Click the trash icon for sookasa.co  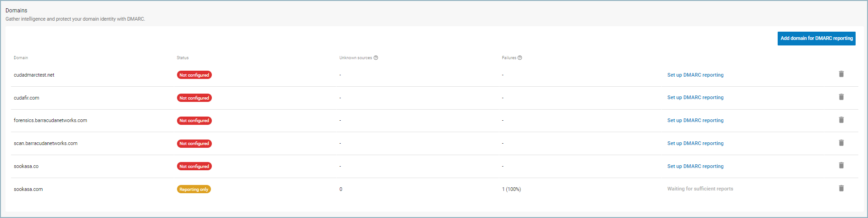click(x=841, y=165)
